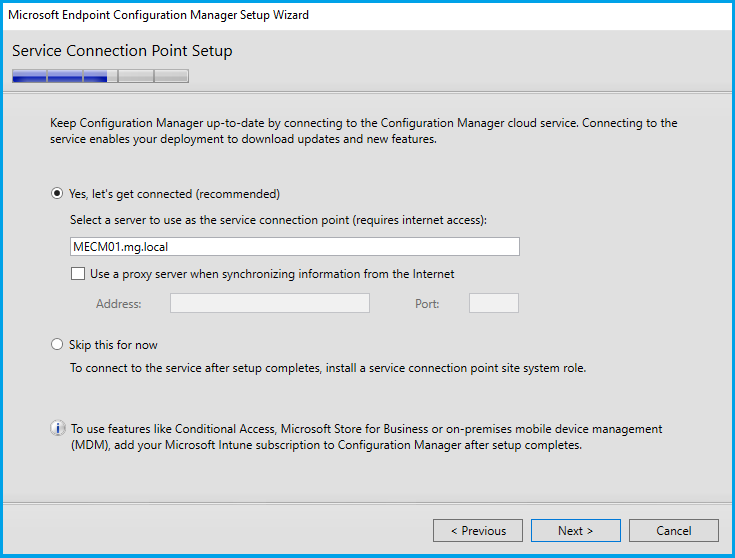Screen dimensions: 735x558
Task: Click the Microsoft Intune subscription note text
Action: point(366,437)
